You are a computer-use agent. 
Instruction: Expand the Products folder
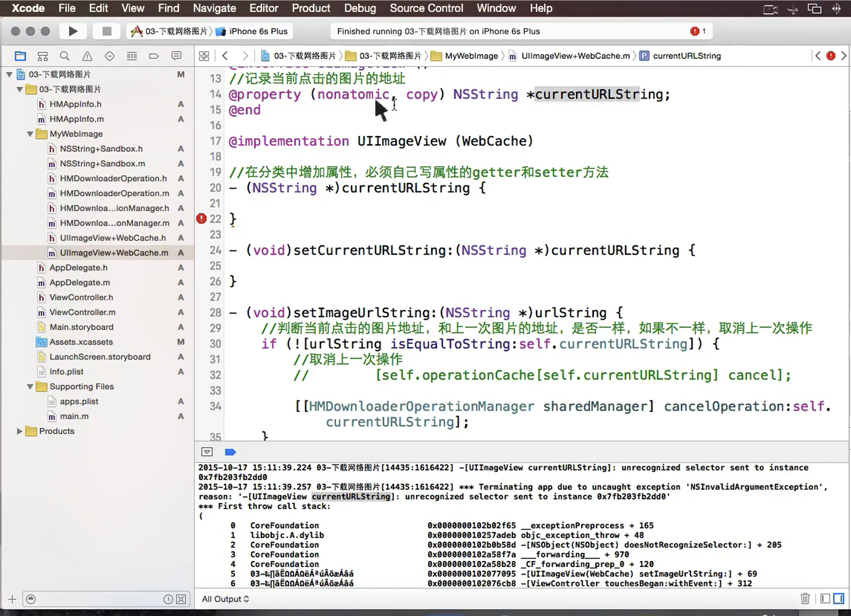[20, 431]
